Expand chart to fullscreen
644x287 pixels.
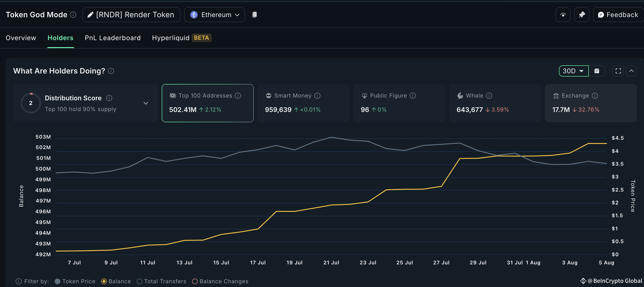click(618, 71)
